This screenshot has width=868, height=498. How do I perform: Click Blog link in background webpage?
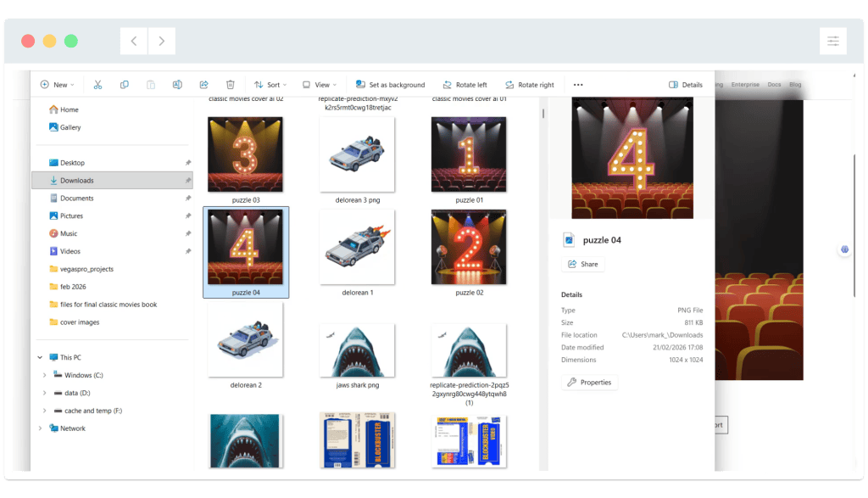795,85
